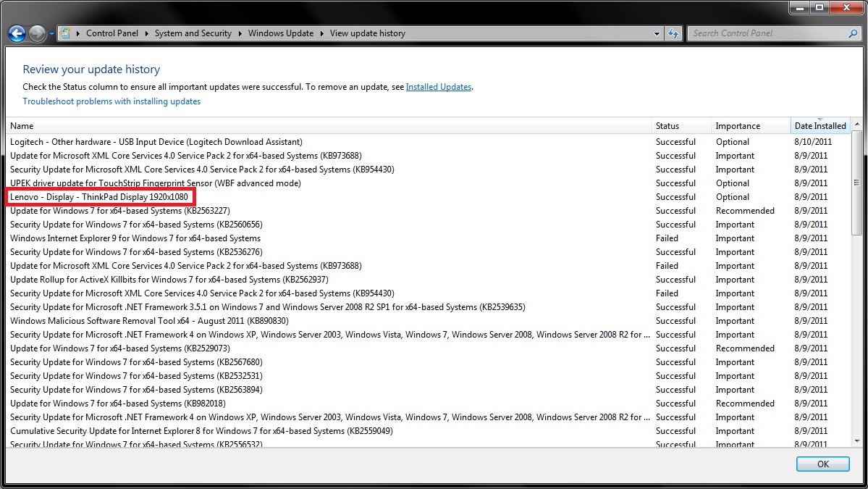868x489 pixels.
Task: Click View update history breadcrumb
Action: (x=368, y=33)
